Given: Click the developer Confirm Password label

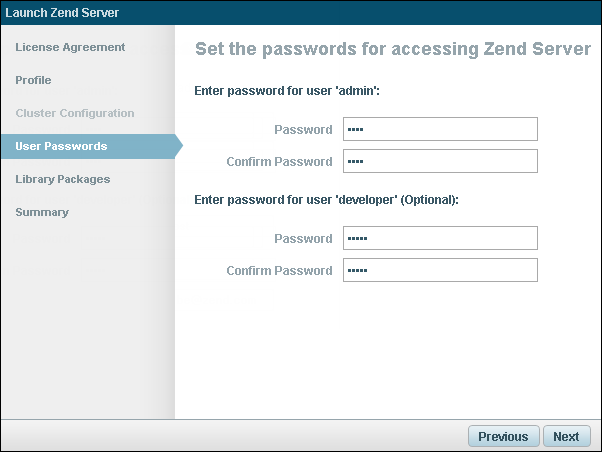Looking at the screenshot, I should [x=279, y=271].
